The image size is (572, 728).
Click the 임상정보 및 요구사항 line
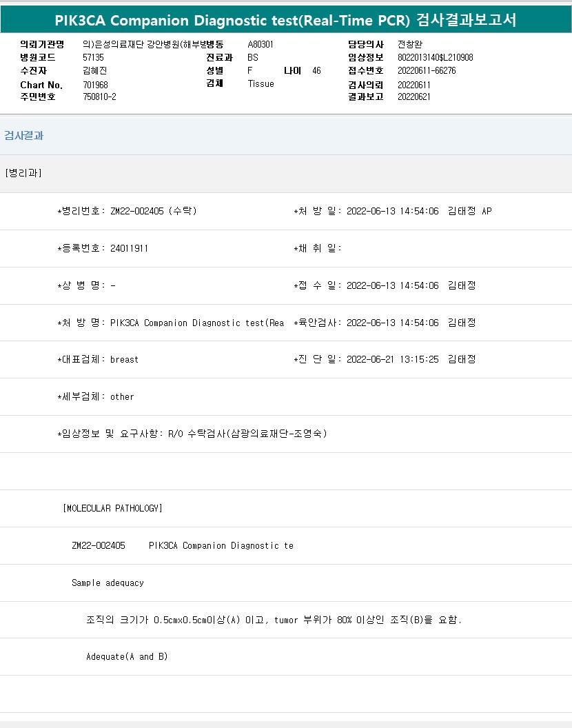(x=192, y=434)
